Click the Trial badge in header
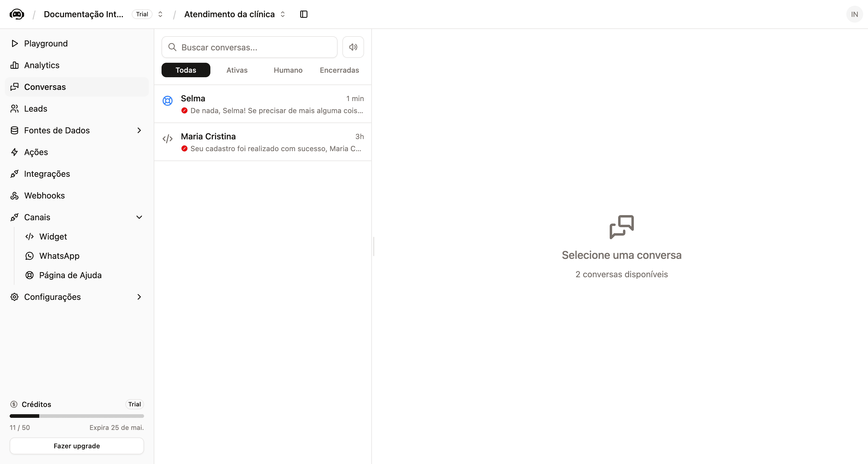The width and height of the screenshot is (868, 464). click(x=142, y=14)
